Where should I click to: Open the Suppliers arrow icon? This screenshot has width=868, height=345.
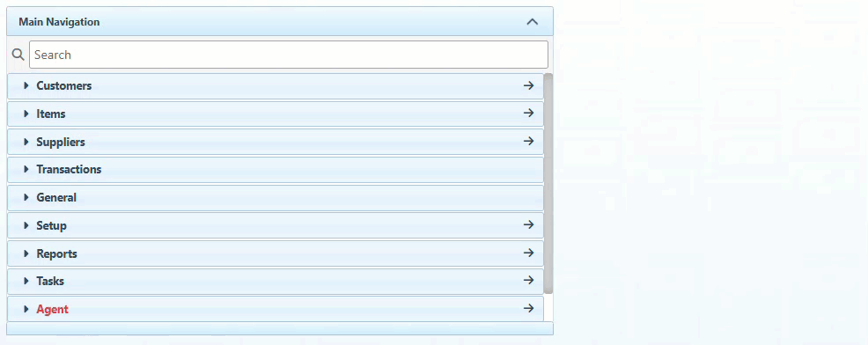[x=529, y=141]
